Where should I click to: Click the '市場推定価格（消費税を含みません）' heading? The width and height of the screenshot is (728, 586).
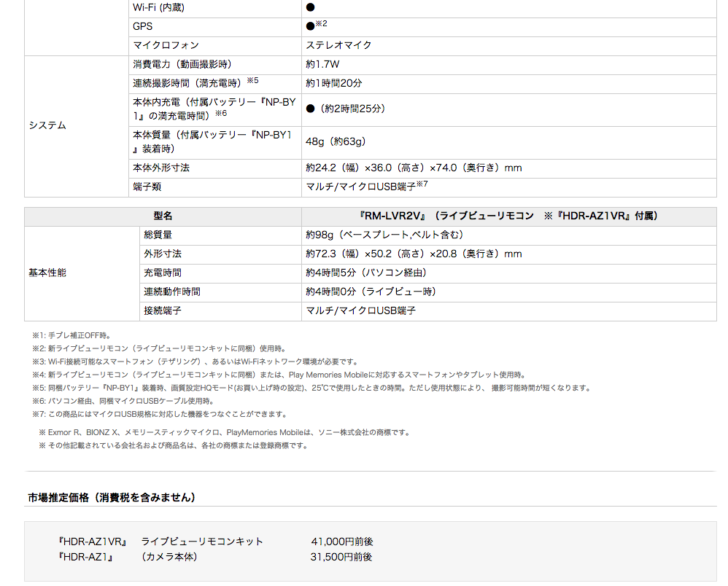pyautogui.click(x=112, y=499)
